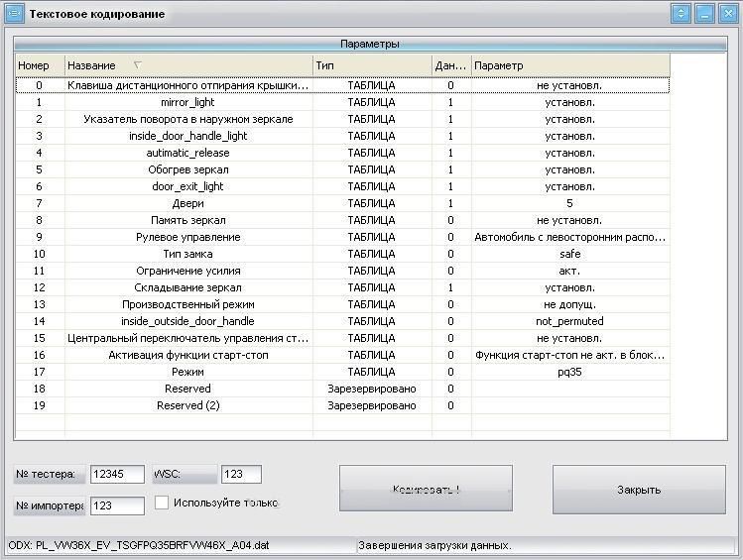Click Зарезервировано type cell in row 19

point(372,405)
